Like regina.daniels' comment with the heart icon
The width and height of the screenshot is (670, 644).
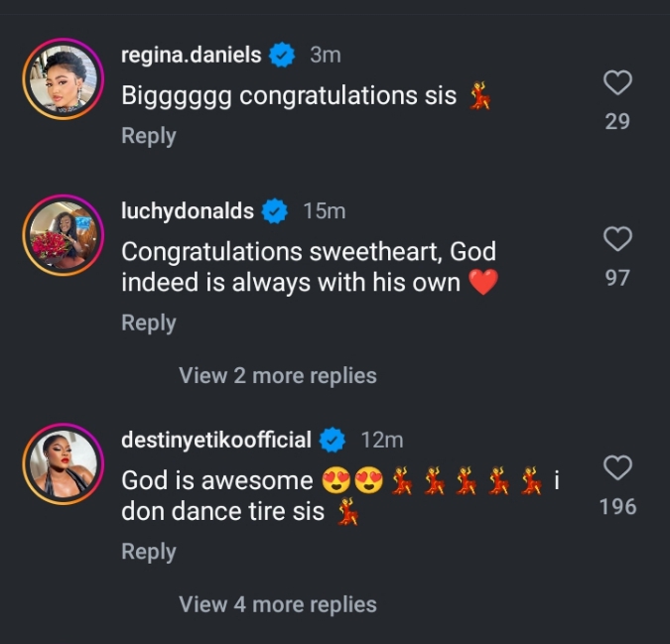tap(617, 83)
